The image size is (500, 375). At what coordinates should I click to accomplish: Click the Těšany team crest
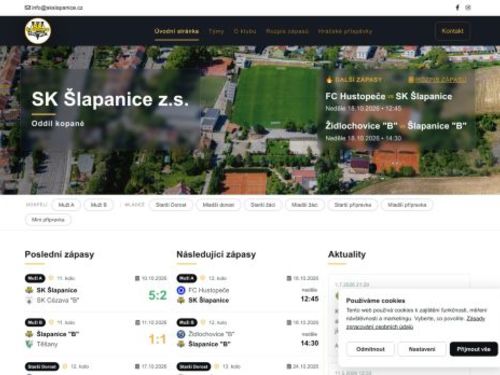tap(29, 344)
